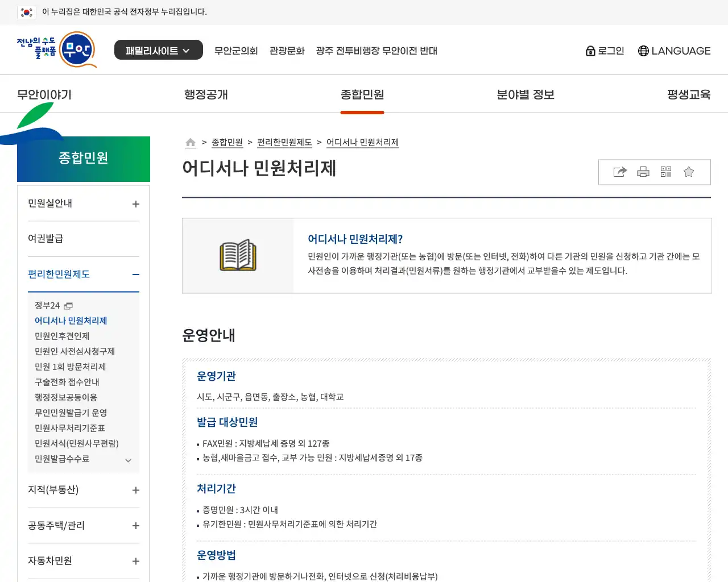Click the print icon

coord(643,172)
